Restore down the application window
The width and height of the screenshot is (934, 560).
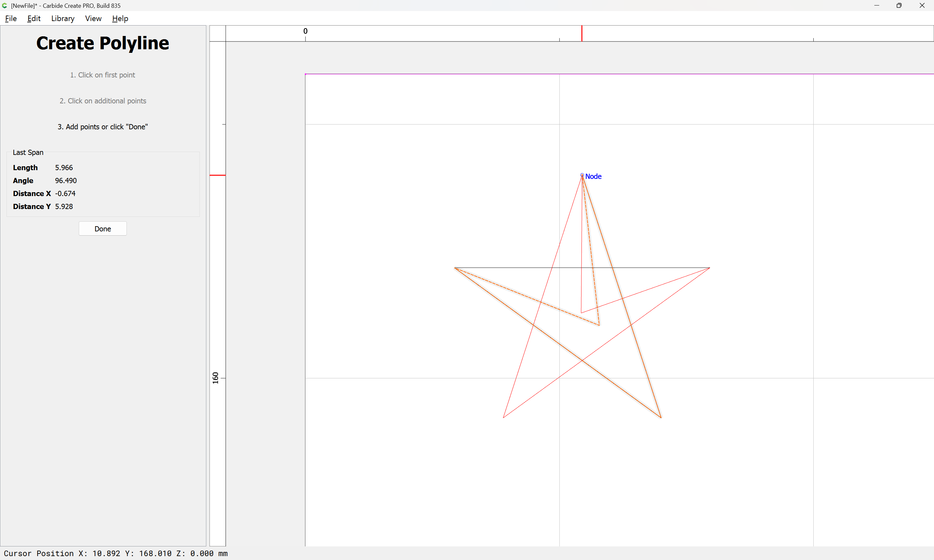[899, 6]
